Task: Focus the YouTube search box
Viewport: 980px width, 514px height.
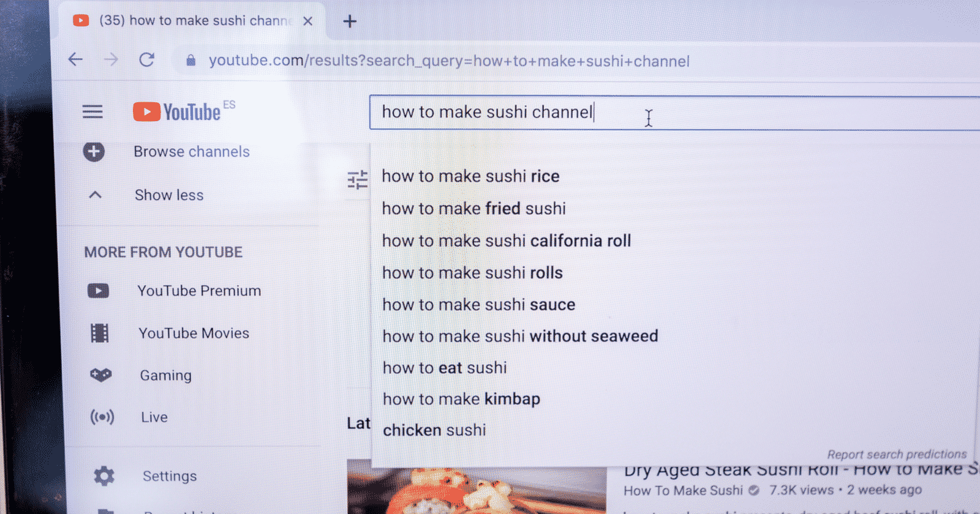Action: point(674,113)
